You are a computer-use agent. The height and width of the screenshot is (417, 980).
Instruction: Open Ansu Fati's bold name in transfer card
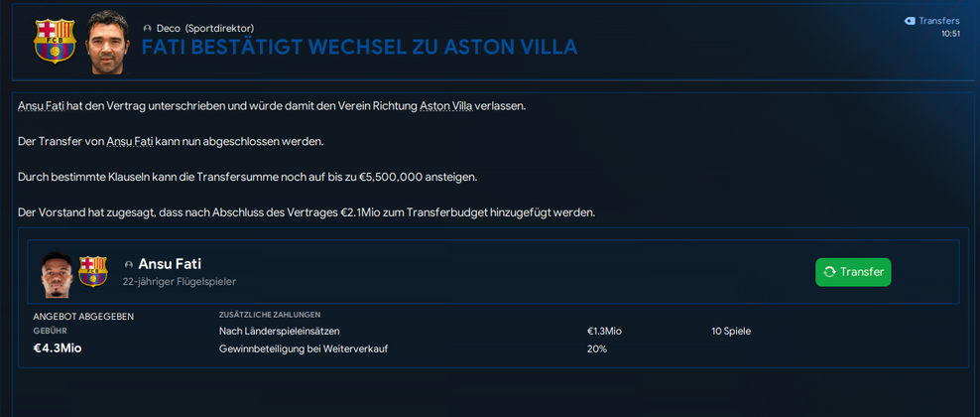[x=170, y=264]
